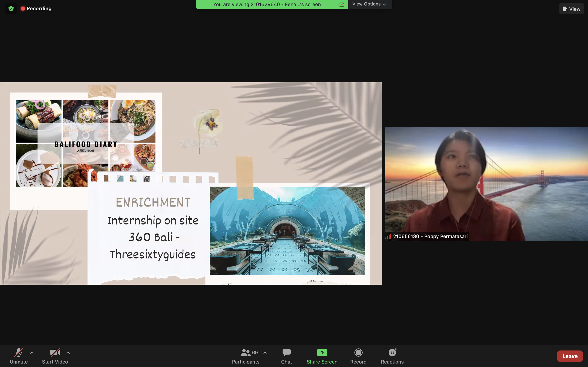Click Poppy Permatasari's name label
588x367 pixels.
430,237
